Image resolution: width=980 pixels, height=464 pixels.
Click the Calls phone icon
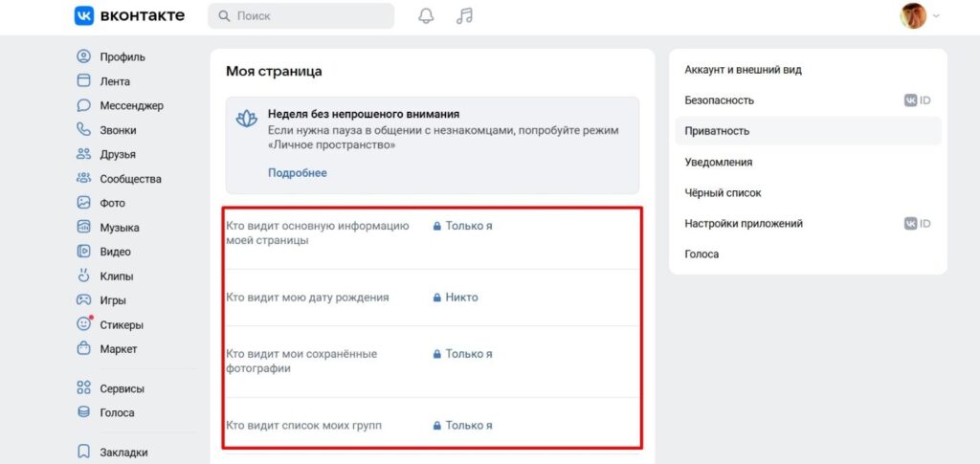(83, 130)
